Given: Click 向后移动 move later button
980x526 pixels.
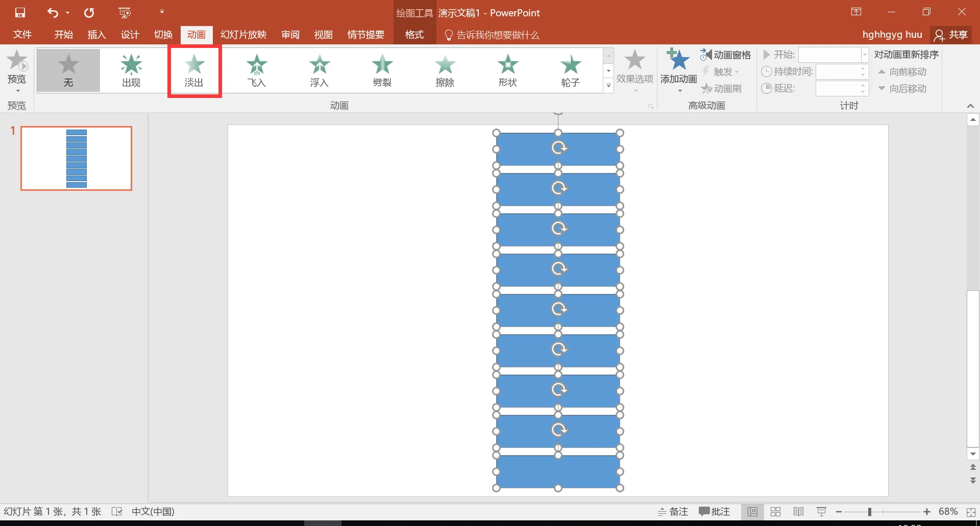Looking at the screenshot, I should (902, 89).
